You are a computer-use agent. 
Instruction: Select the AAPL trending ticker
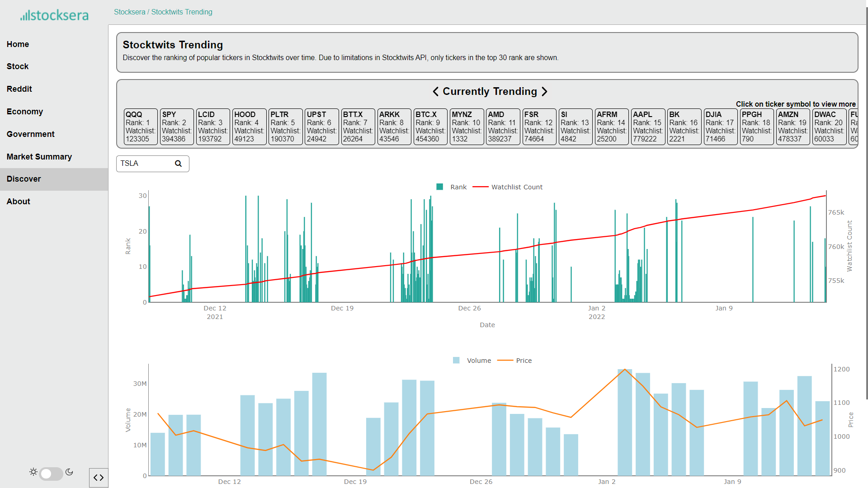[x=642, y=115]
